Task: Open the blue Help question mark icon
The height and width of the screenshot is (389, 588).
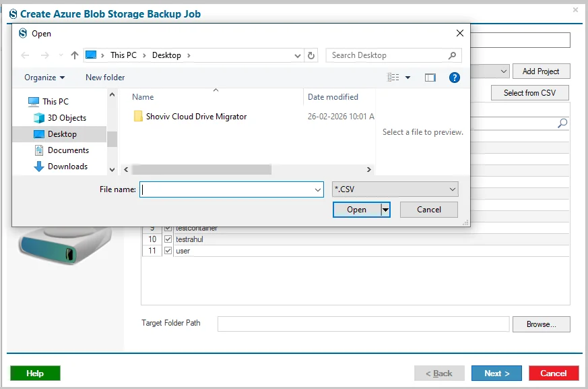Action: pyautogui.click(x=455, y=78)
